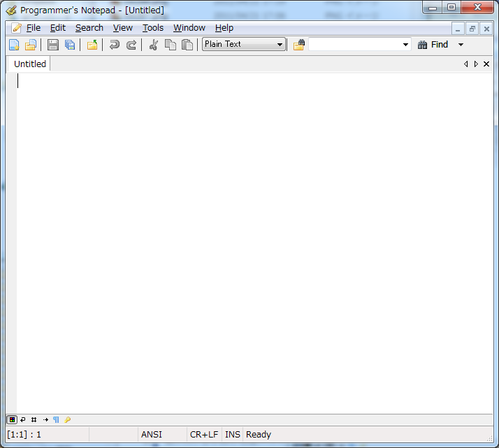Close the inner document with menu bar X
499x448 pixels.
coord(486,29)
